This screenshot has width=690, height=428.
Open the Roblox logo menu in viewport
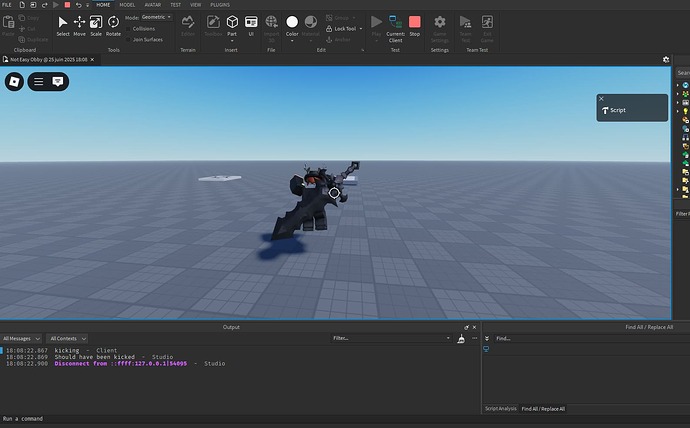coord(15,82)
